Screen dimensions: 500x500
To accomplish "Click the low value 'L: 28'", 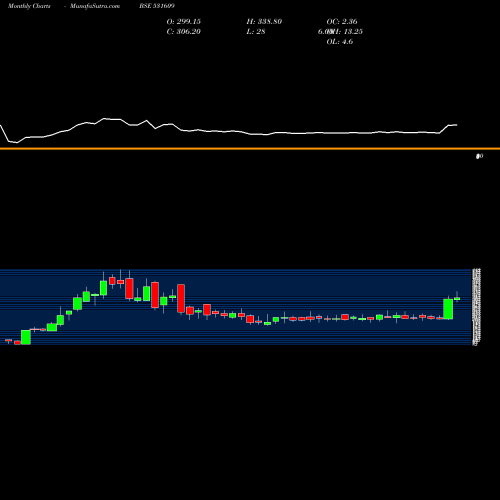I will [256, 32].
